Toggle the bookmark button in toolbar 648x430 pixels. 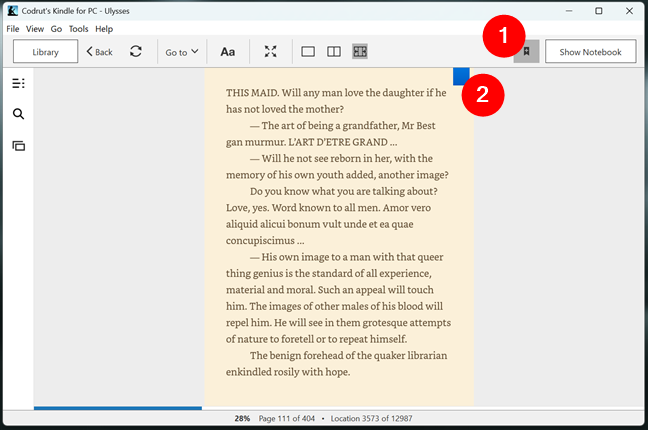pyautogui.click(x=526, y=51)
